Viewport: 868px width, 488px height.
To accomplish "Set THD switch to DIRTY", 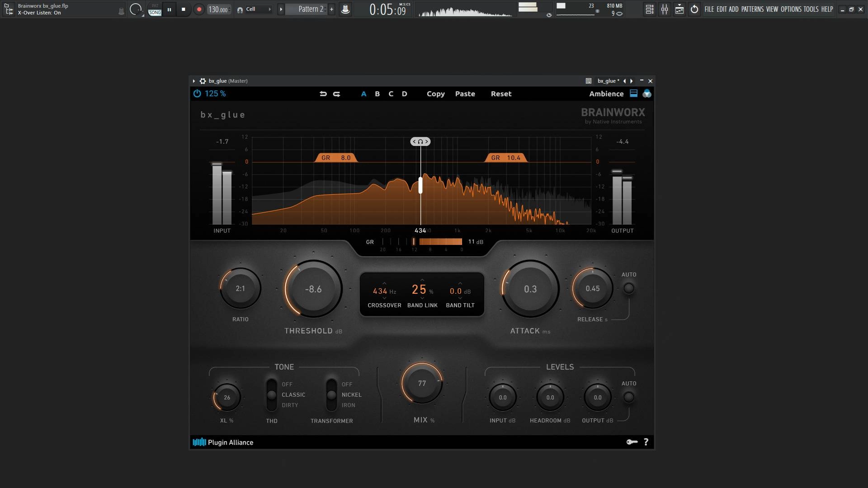I will tap(290, 405).
